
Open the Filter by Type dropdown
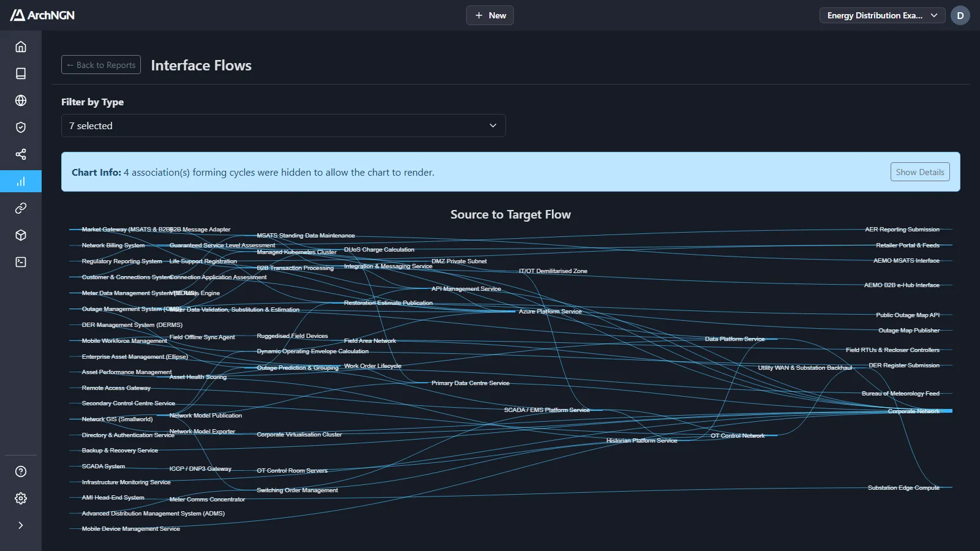pos(284,126)
